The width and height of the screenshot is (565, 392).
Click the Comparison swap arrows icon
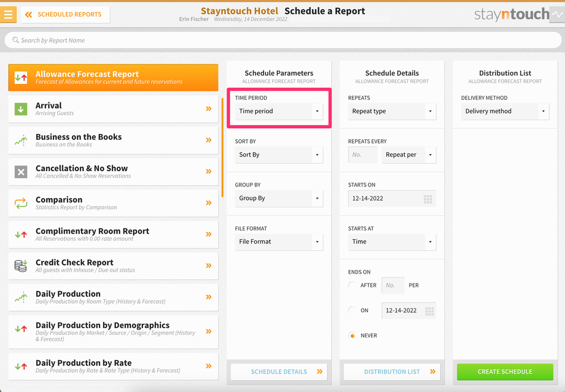(21, 203)
